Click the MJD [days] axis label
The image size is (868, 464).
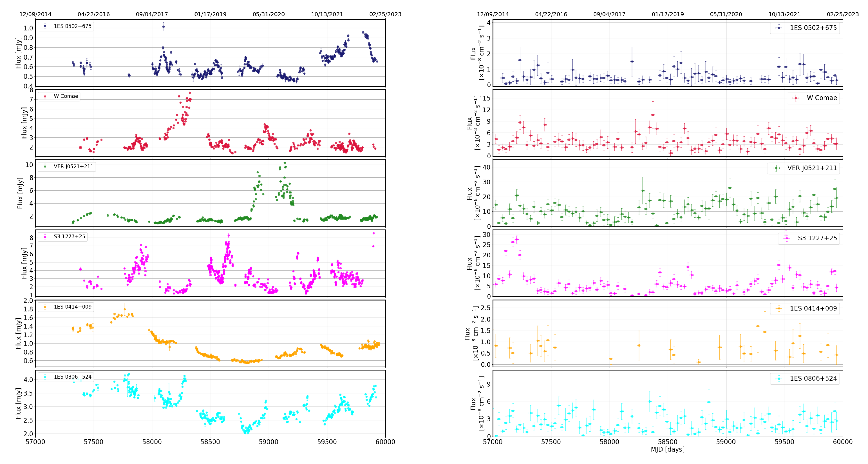[668, 450]
